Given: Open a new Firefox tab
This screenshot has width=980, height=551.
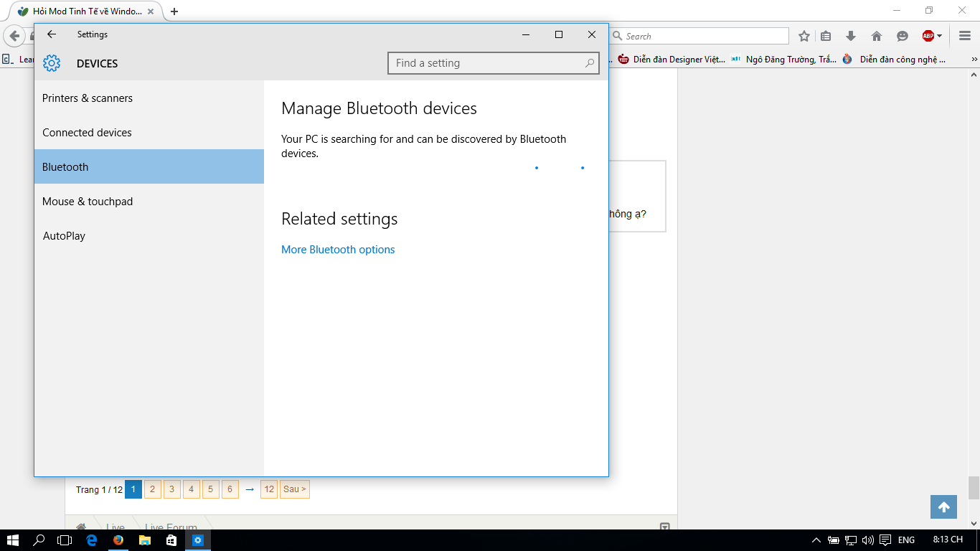Looking at the screenshot, I should point(174,11).
